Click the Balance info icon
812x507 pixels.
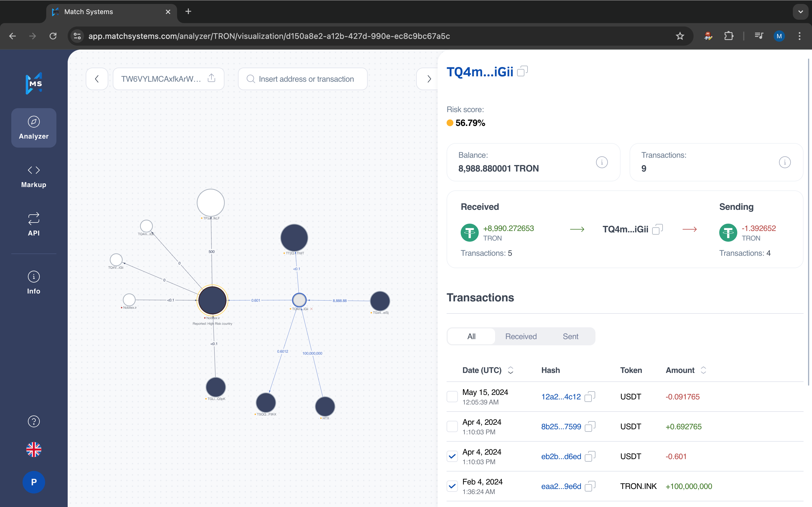pos(602,162)
